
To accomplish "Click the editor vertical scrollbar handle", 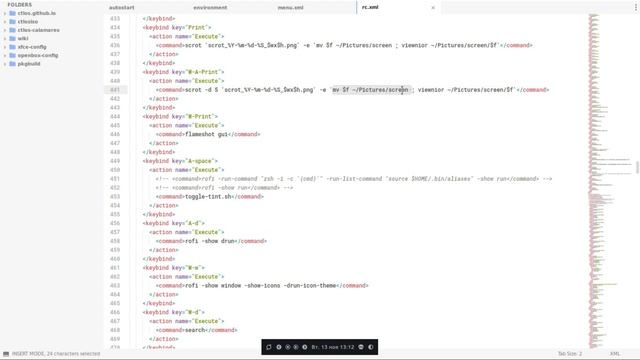I will click(x=637, y=167).
